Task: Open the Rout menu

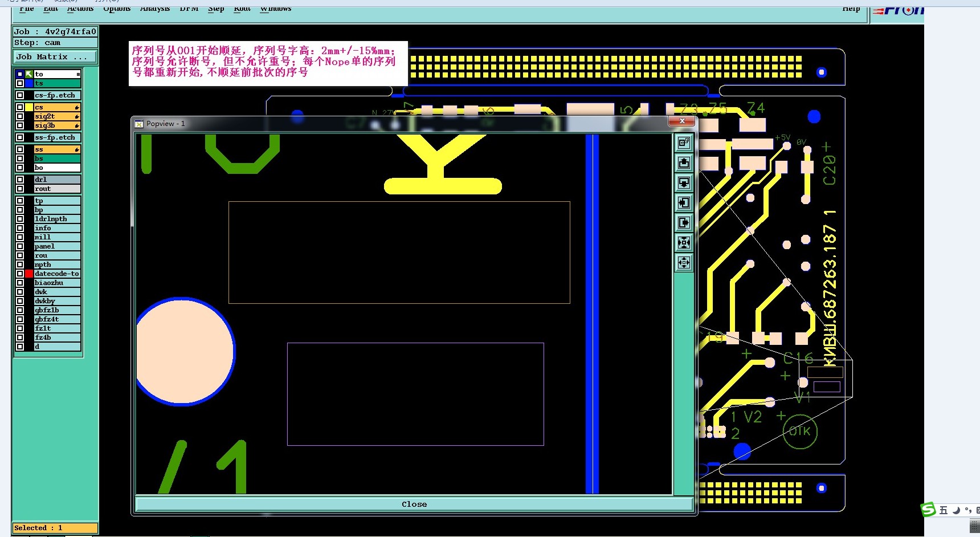Action: [242, 9]
